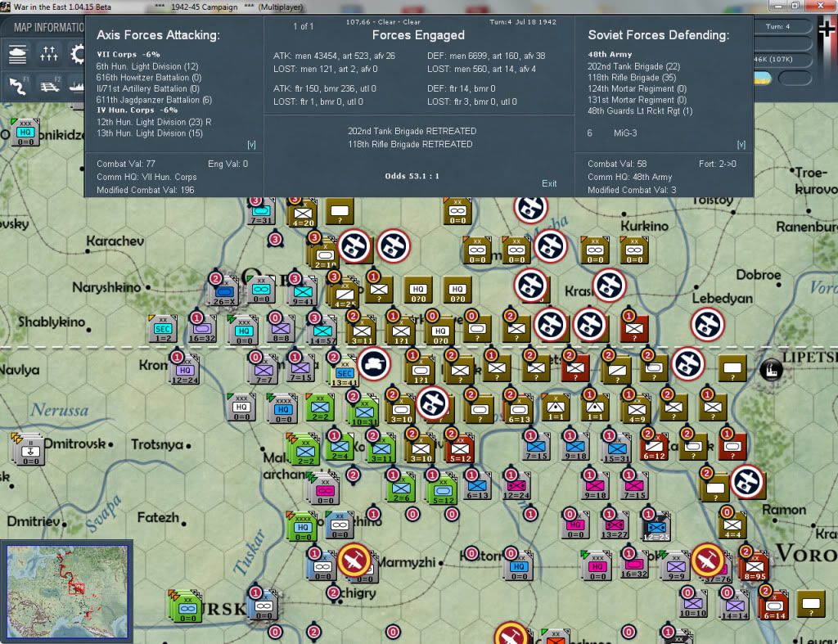The width and height of the screenshot is (838, 644).
Task: Select the SEC 13=41 security counter
Action: coord(345,372)
